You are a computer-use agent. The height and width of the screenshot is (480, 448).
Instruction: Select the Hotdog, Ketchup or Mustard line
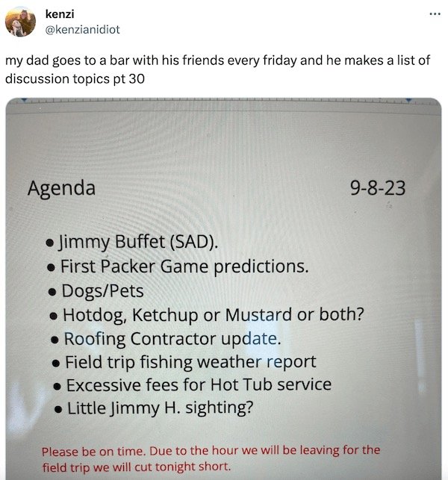[207, 315]
